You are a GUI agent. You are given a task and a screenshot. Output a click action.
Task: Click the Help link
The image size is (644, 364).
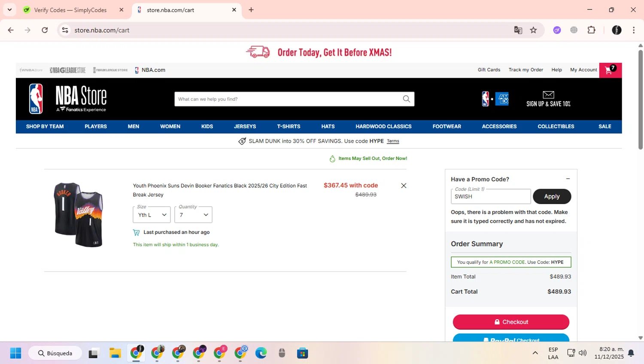point(556,70)
